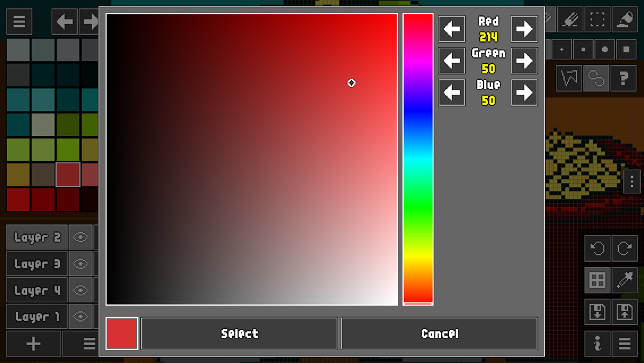
Task: Open the question mark help button
Action: [x=623, y=78]
